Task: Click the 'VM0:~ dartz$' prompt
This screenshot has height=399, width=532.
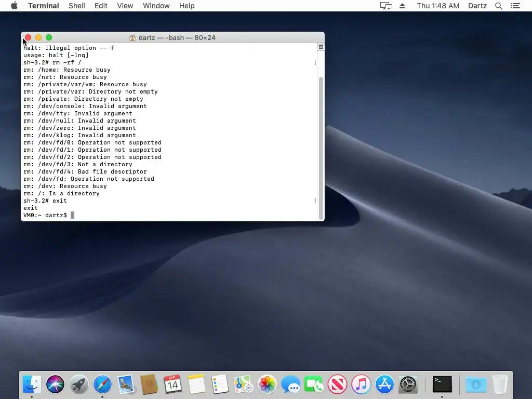Action: point(45,215)
